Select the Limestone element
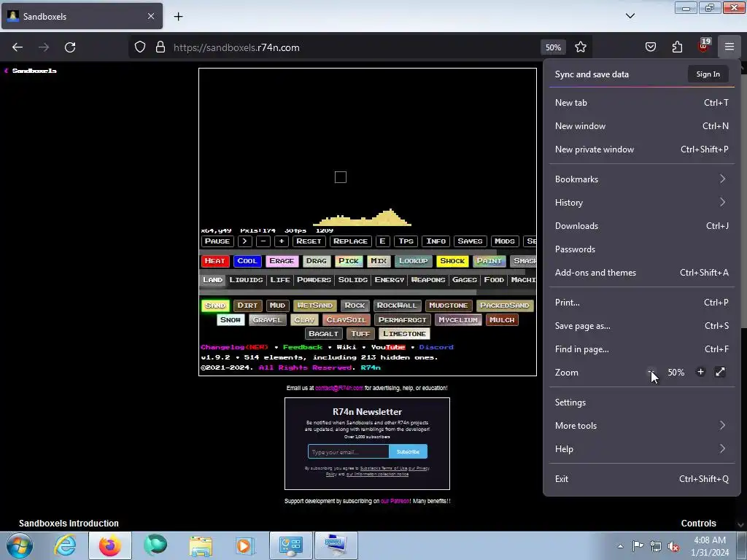The width and height of the screenshot is (747, 560). (404, 334)
